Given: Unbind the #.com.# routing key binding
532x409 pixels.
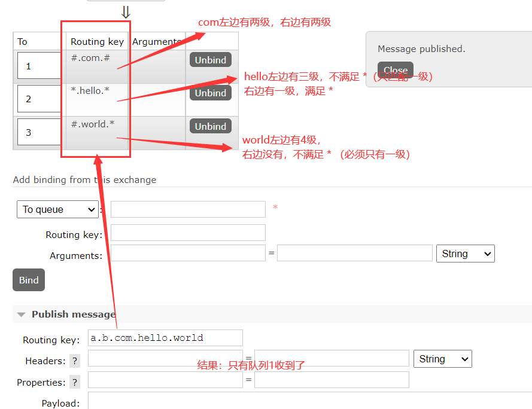Looking at the screenshot, I should [211, 60].
